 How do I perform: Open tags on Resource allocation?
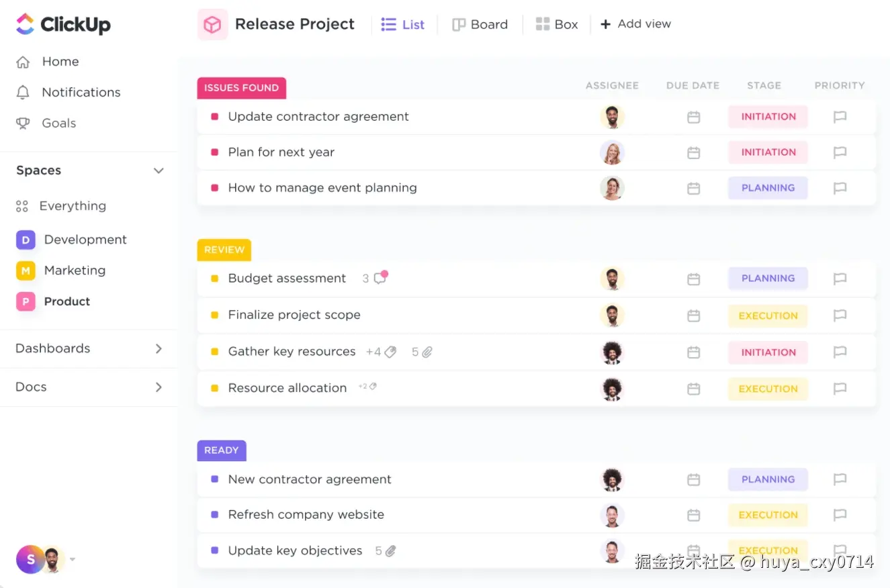[373, 387]
